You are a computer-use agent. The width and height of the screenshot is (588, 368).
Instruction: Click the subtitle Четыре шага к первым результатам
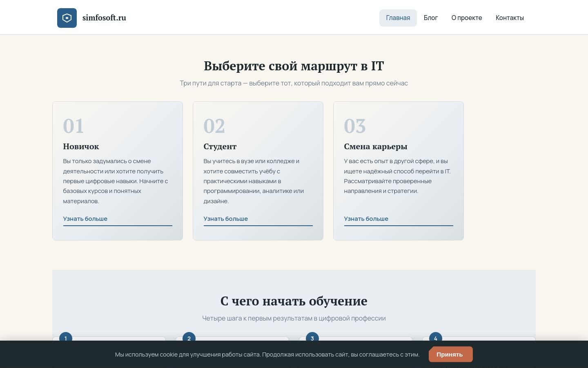coord(294,319)
